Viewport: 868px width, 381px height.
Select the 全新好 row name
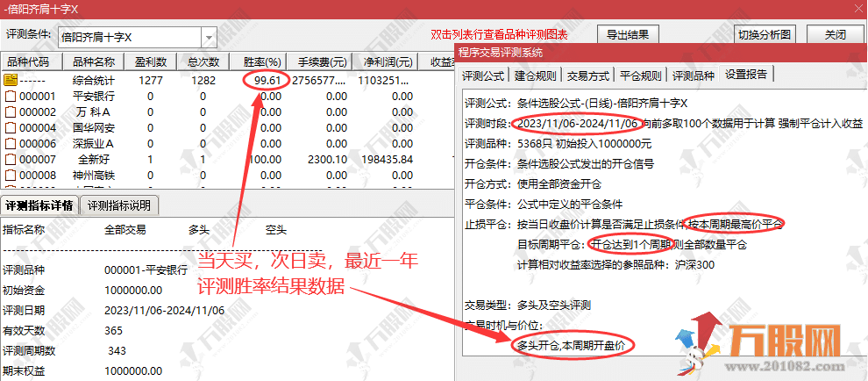94,161
